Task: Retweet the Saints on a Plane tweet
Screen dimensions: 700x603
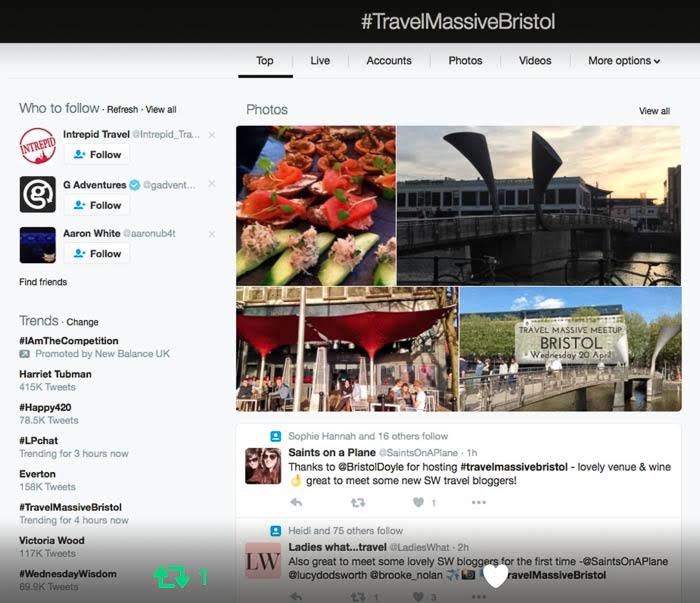Action: pyautogui.click(x=358, y=503)
